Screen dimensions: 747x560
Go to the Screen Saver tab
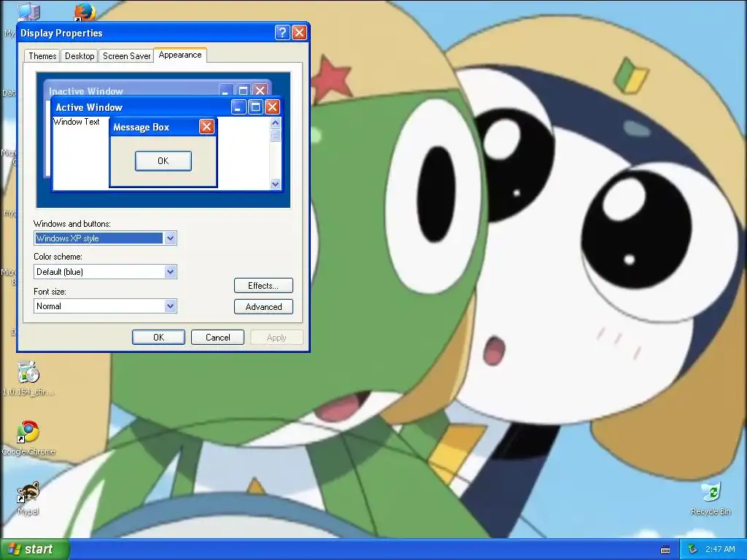(126, 55)
